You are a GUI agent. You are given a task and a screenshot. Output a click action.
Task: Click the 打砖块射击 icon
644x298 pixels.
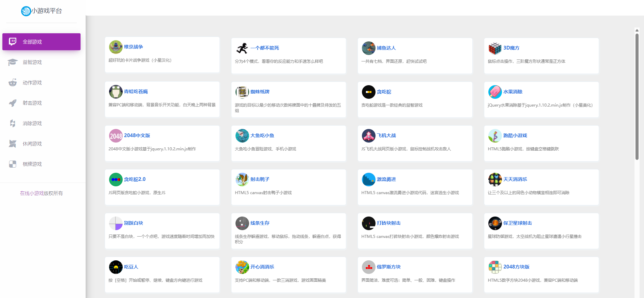point(369,223)
